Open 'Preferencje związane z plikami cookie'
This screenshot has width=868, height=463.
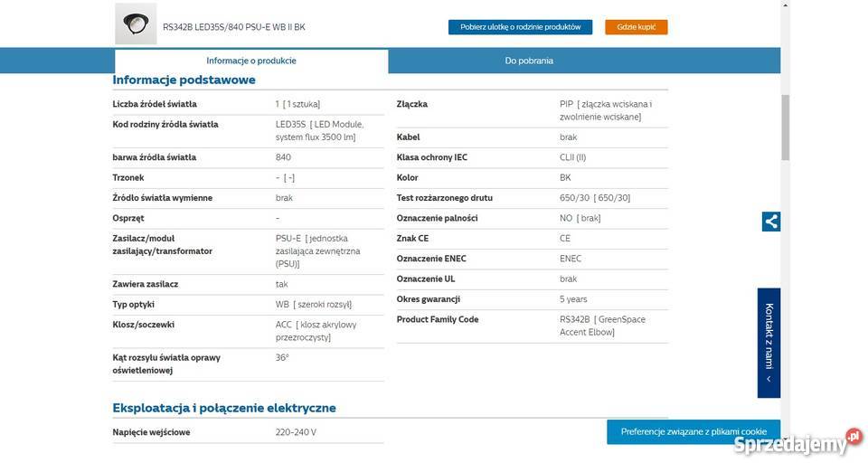pyautogui.click(x=693, y=431)
